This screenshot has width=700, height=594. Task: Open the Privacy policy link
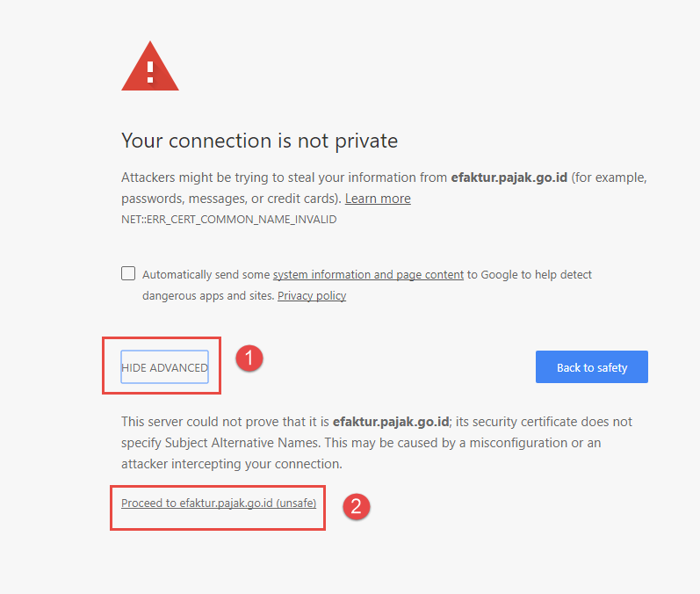click(312, 295)
